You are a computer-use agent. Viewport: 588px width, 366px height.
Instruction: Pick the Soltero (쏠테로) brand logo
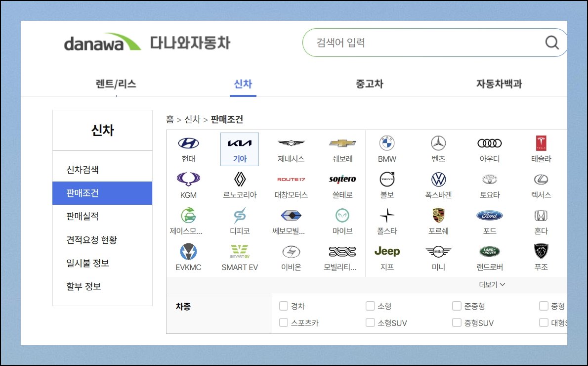point(342,179)
